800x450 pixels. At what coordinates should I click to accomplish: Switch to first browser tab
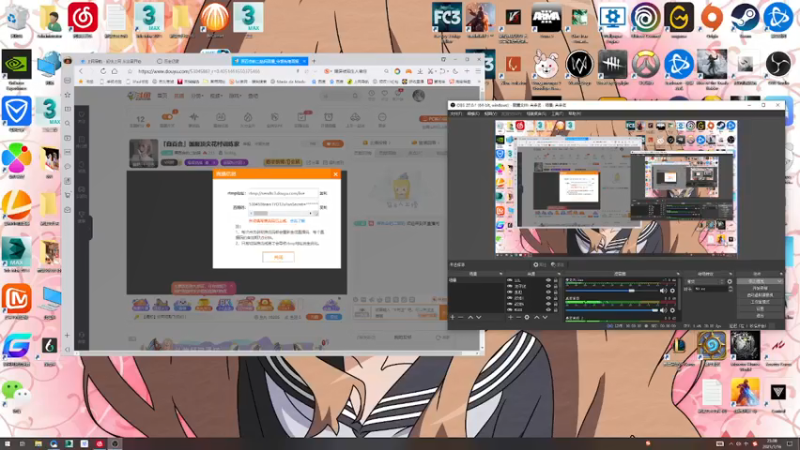pos(112,61)
